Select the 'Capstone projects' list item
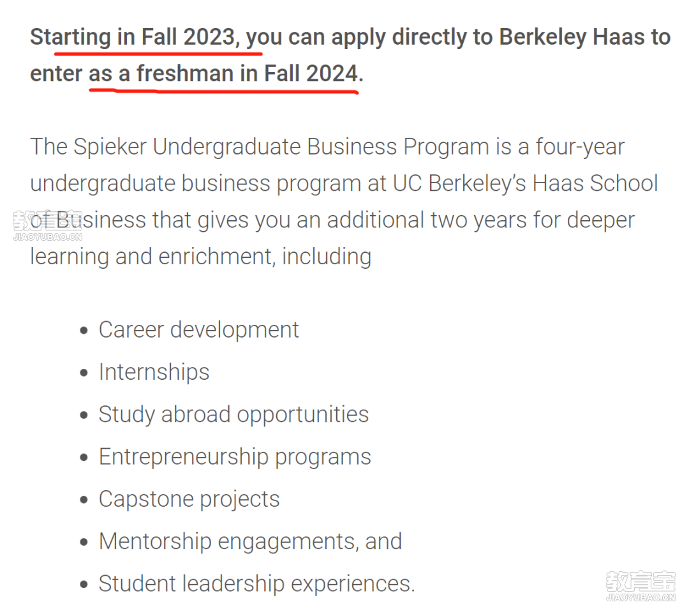This screenshot has width=689, height=616. [189, 499]
